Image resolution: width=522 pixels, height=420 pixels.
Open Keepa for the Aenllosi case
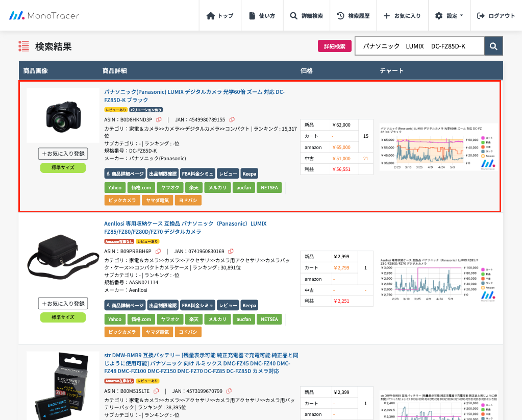[x=250, y=305]
